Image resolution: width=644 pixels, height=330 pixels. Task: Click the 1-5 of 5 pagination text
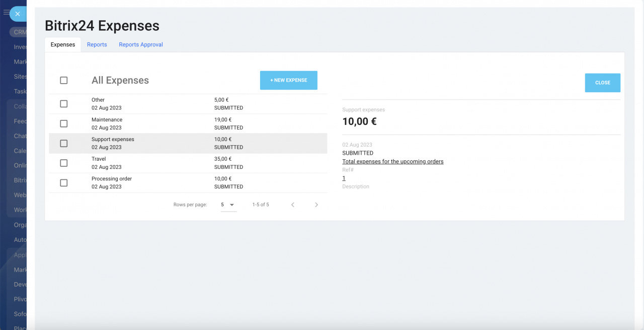pyautogui.click(x=261, y=205)
